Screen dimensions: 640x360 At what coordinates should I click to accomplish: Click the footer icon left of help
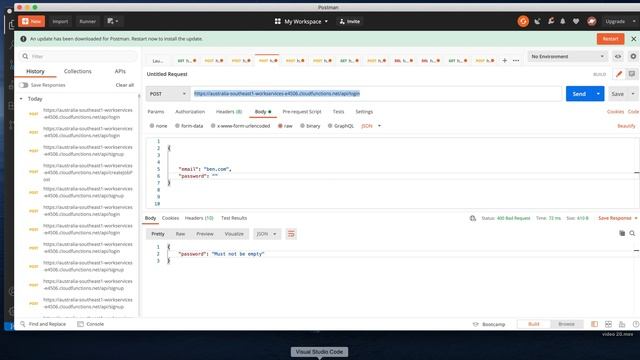click(x=622, y=324)
